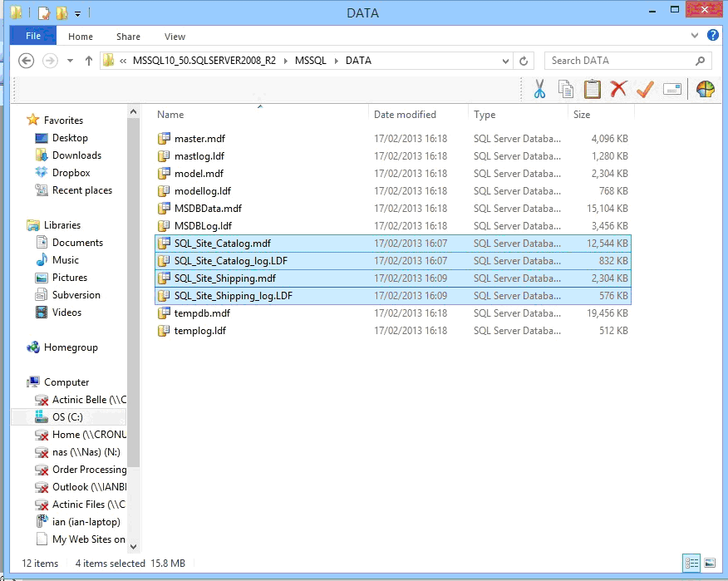
Task: Click the red X Delete icon
Action: point(618,89)
